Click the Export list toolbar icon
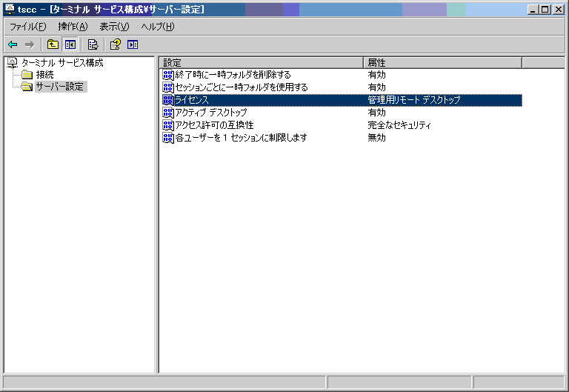Screen dimensions: 569x392 coord(93,44)
